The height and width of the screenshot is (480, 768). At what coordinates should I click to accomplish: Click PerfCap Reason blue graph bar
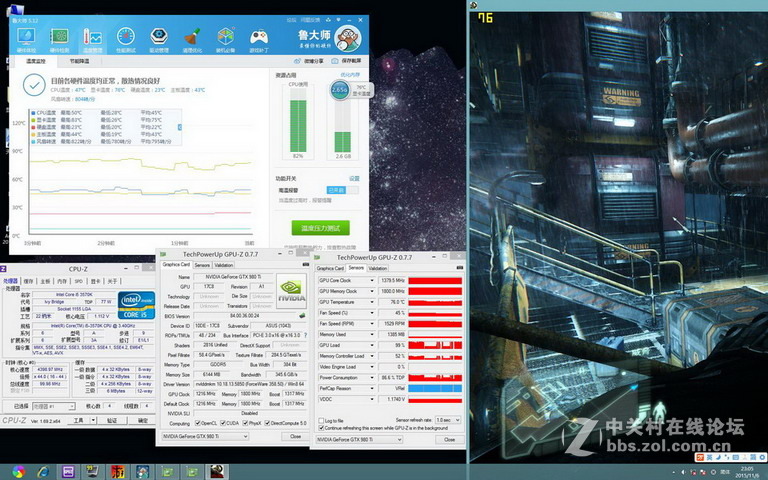click(435, 388)
